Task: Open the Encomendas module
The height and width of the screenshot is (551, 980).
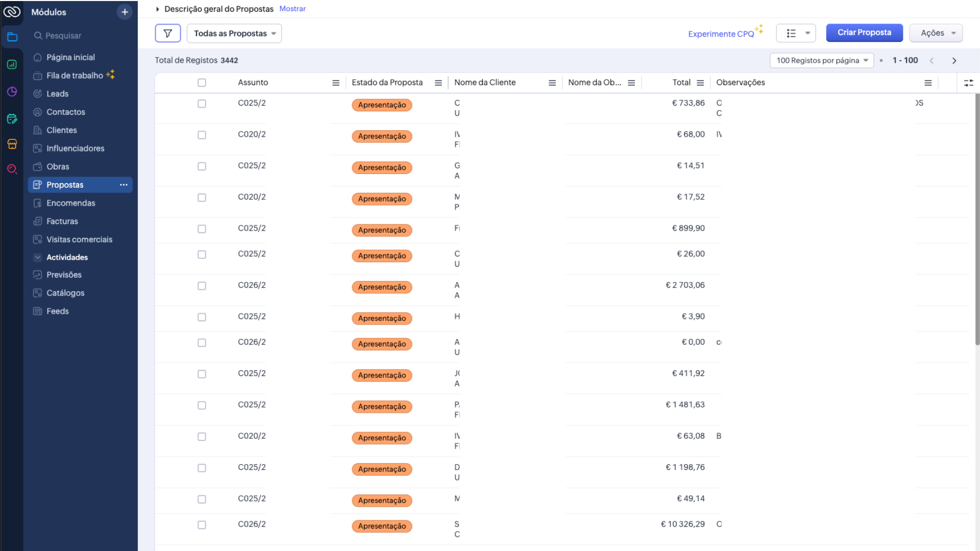Action: point(70,203)
